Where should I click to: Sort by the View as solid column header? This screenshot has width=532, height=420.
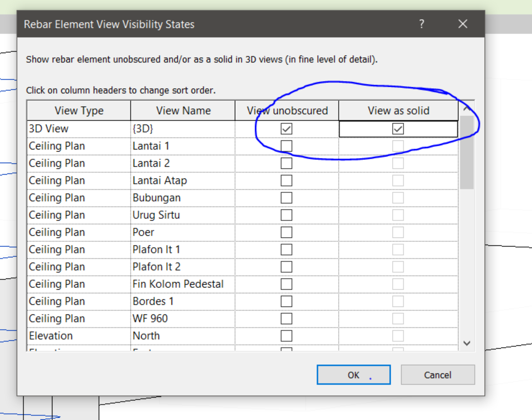(399, 111)
